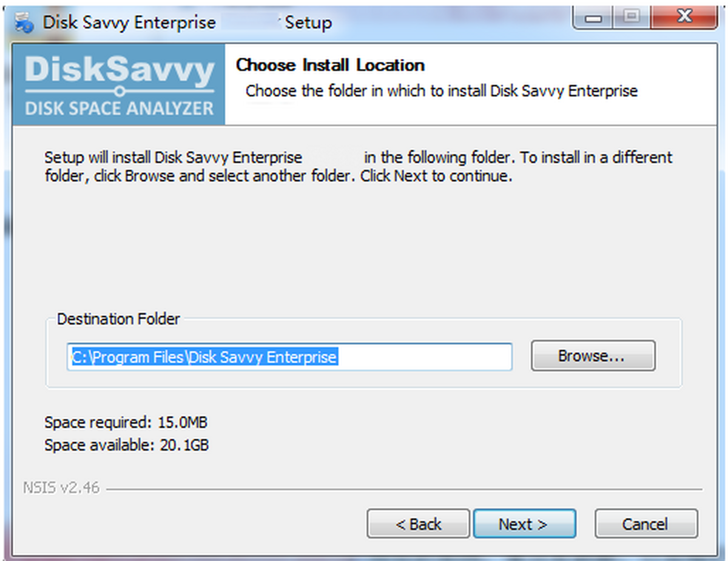Screen dimensions: 728x561
Task: Cancel the Disk Savvy installation
Action: coord(645,524)
